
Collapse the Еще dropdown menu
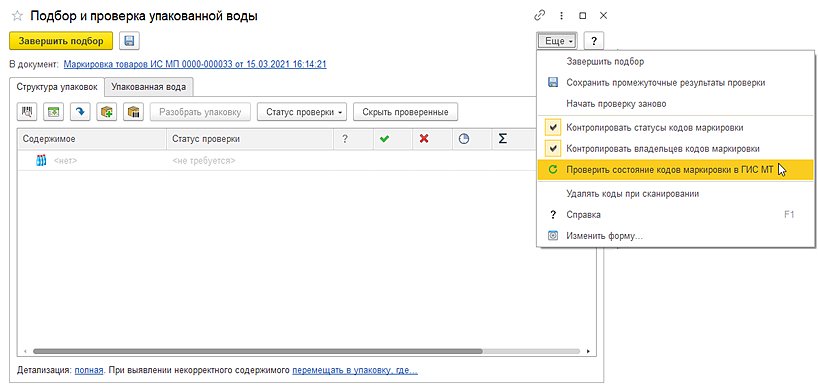[x=557, y=41]
